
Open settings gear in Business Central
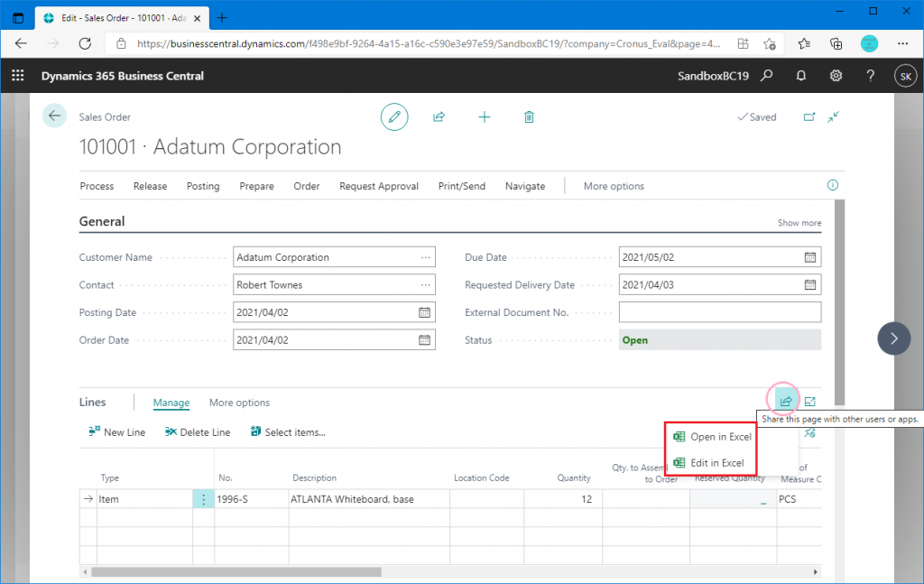tap(836, 76)
